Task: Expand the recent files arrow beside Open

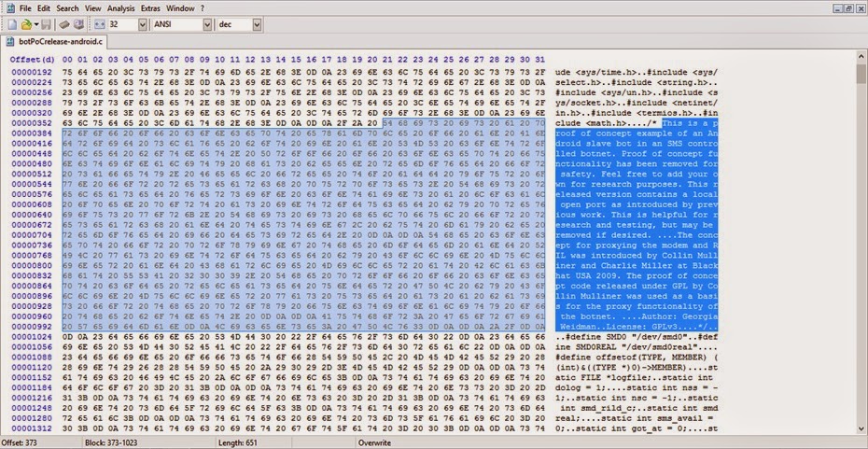Action: coord(36,24)
